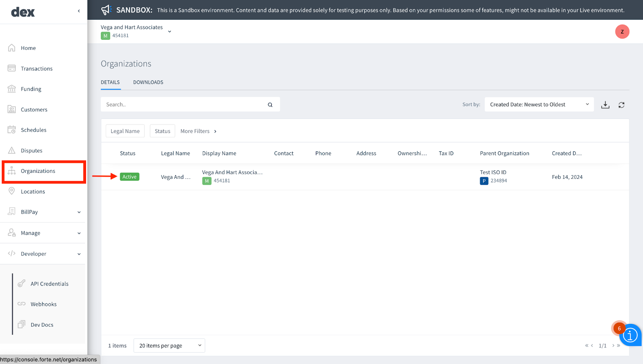Select the Schedules calendar icon
Screen dimensions: 643x364
12,130
